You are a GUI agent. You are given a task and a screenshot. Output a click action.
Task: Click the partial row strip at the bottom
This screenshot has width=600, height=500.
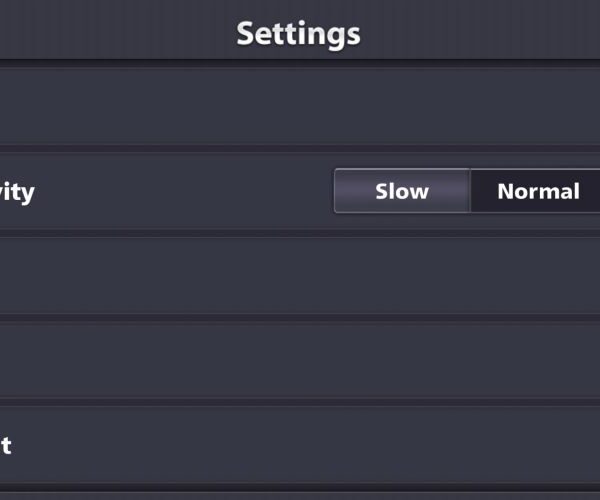click(x=300, y=495)
